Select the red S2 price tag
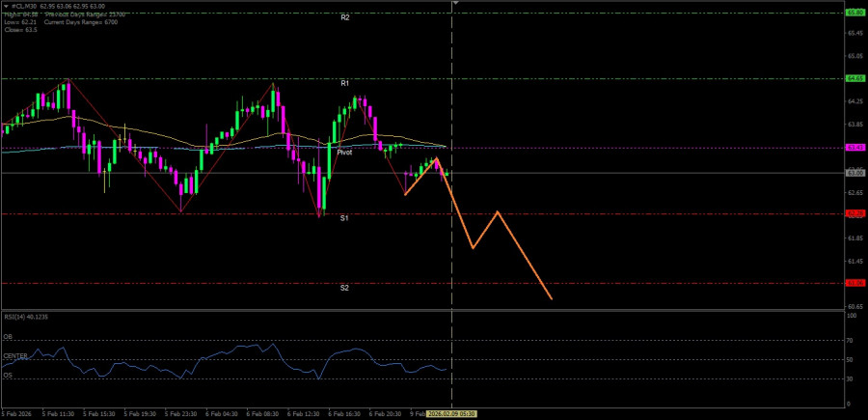Viewport: 868px width, 420px height. pyautogui.click(x=854, y=283)
